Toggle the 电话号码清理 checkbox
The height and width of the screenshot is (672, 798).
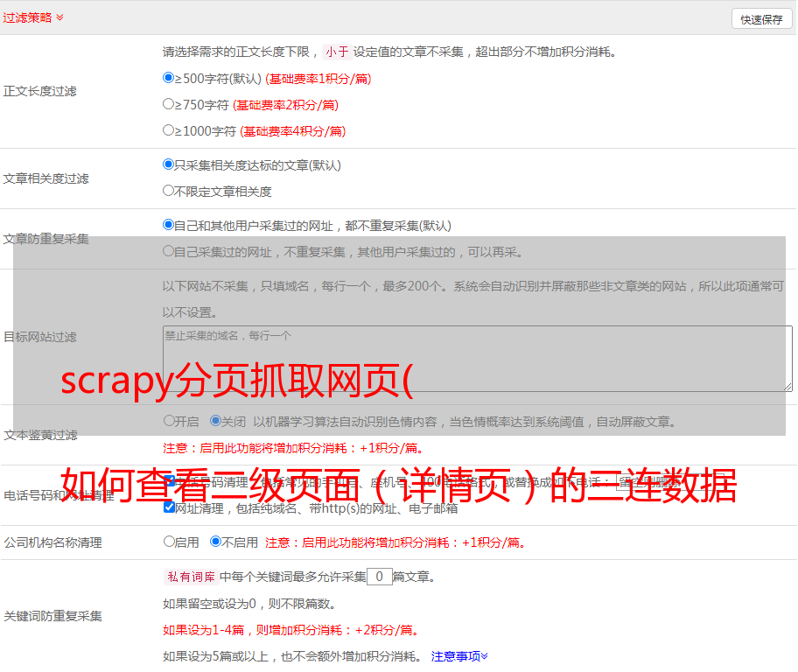[170, 481]
